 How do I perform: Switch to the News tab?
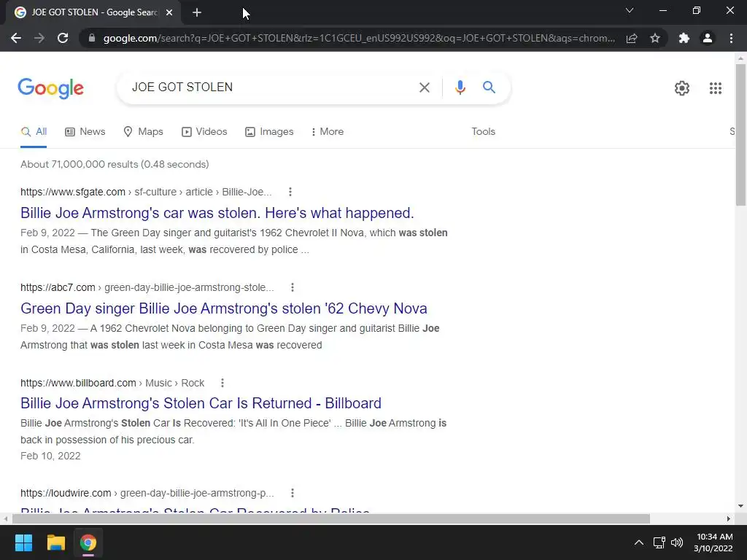coord(85,132)
